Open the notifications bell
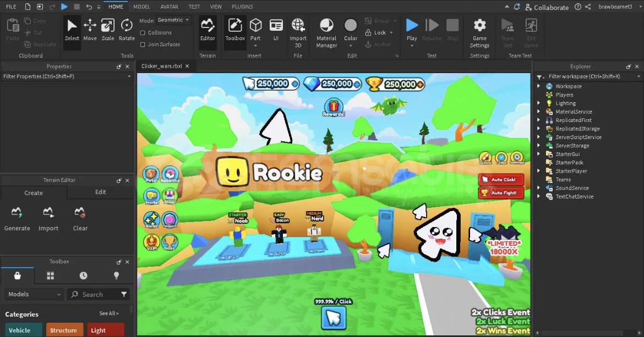Image resolution: width=644 pixels, height=337 pixels. coord(517,7)
